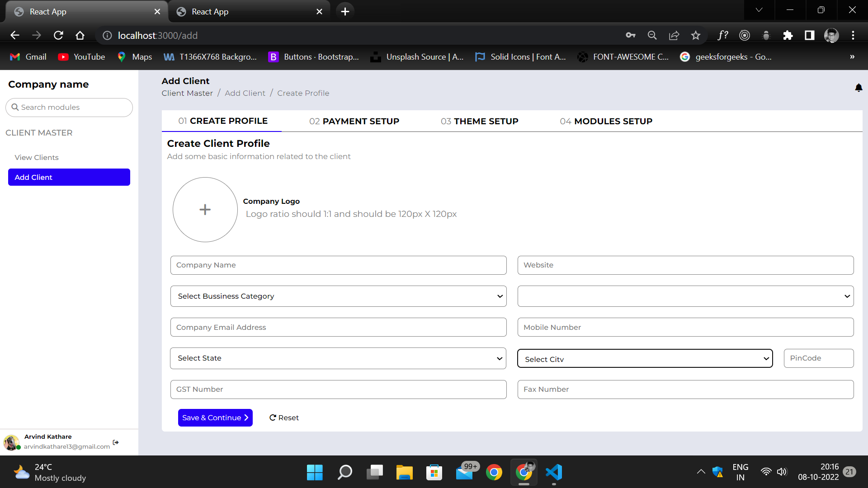Open Chrome three-dot menu
This screenshot has height=488, width=868.
pyautogui.click(x=853, y=35)
